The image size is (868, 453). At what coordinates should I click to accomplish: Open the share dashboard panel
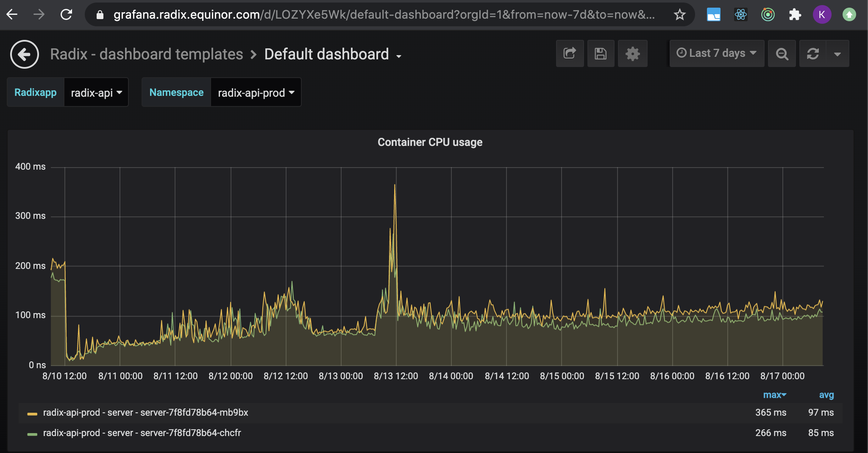[570, 53]
